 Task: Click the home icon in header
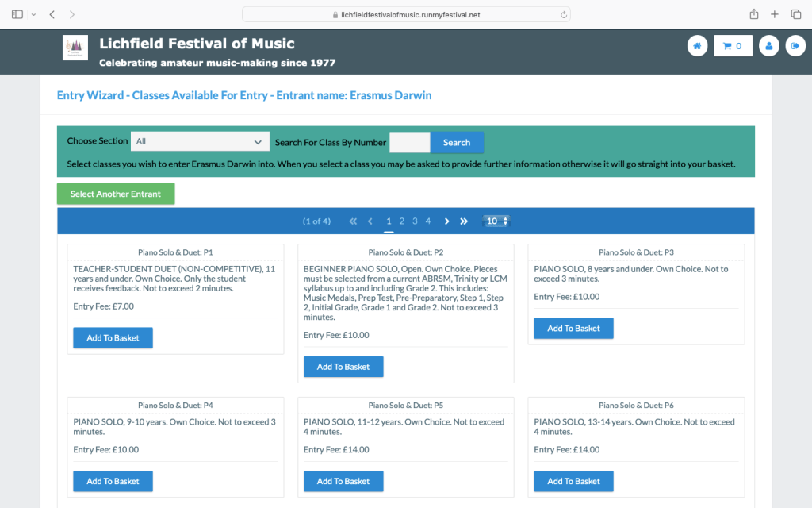697,46
